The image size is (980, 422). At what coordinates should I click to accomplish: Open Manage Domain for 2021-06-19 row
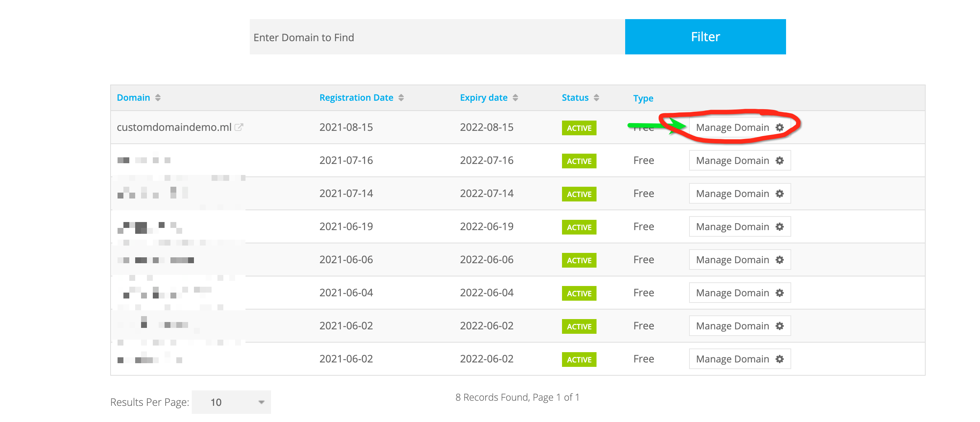tap(739, 226)
